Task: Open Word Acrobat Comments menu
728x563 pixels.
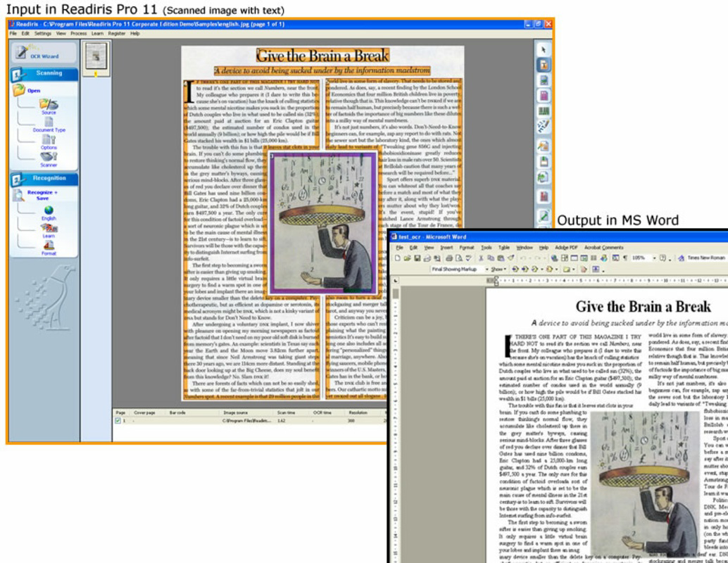Action: click(604, 248)
